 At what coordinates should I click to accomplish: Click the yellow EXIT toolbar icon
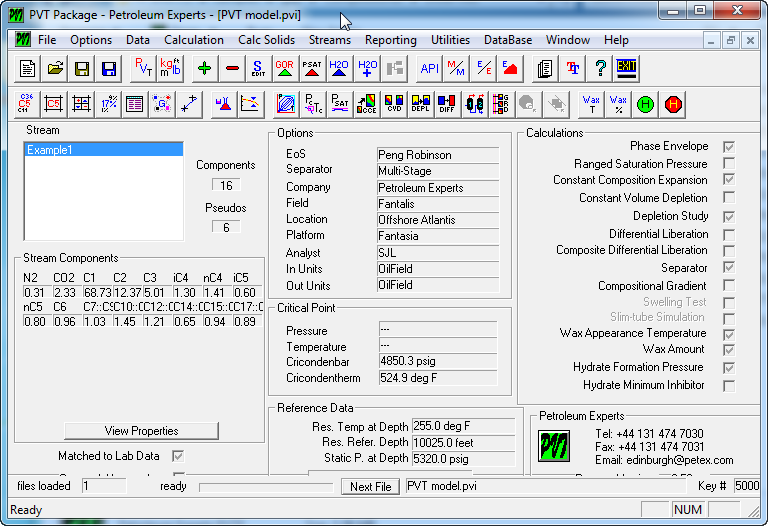[x=626, y=69]
